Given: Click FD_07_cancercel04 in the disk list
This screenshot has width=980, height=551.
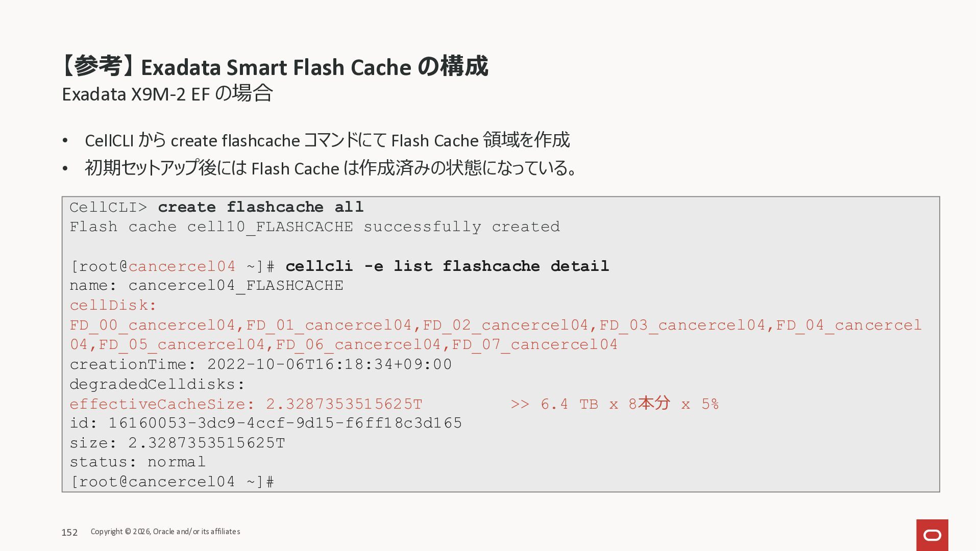Looking at the screenshot, I should 534,345.
